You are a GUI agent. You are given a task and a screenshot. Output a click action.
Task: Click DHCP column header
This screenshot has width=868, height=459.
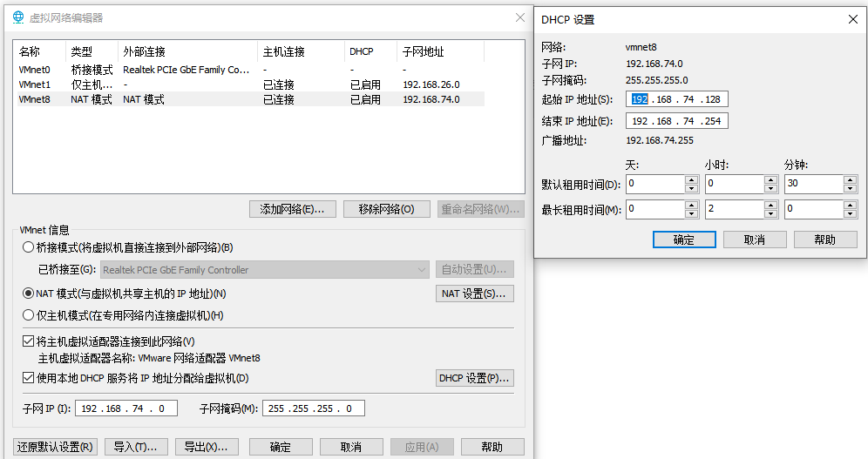370,51
